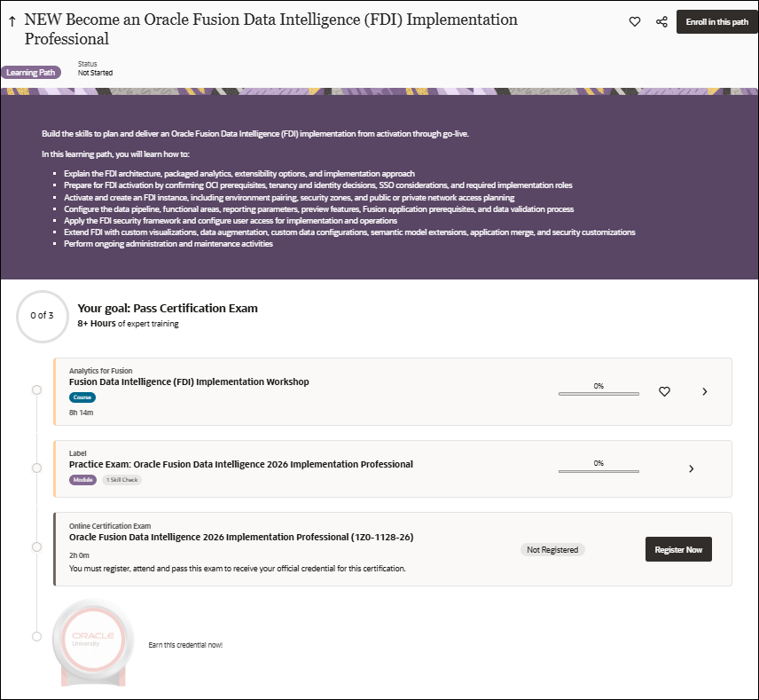Screen dimensions: 759x700
Task: Click the 0 of 3 progress circle
Action: [42, 316]
